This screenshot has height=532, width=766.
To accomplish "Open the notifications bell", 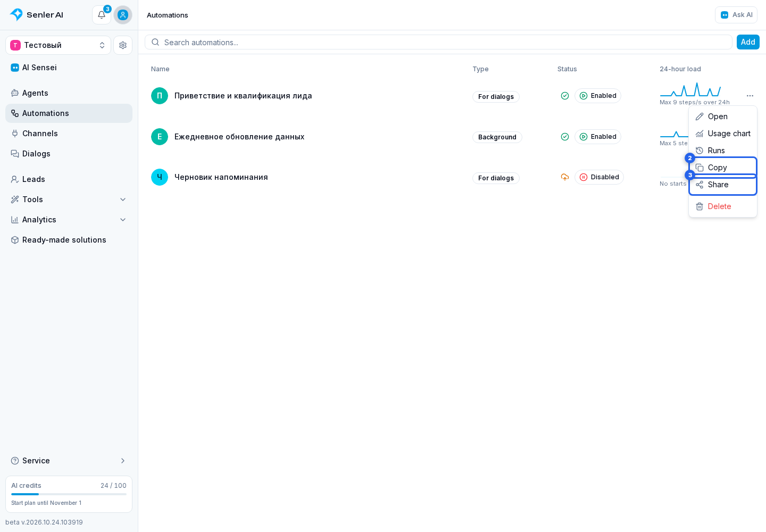I will point(102,15).
